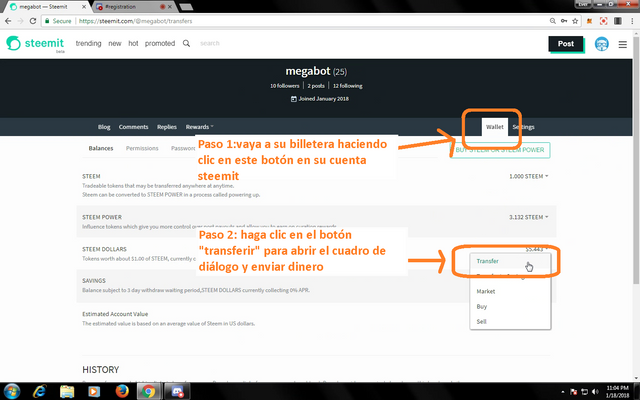Click the green Secure padlock icon
This screenshot has width=640, height=400.
point(47,21)
